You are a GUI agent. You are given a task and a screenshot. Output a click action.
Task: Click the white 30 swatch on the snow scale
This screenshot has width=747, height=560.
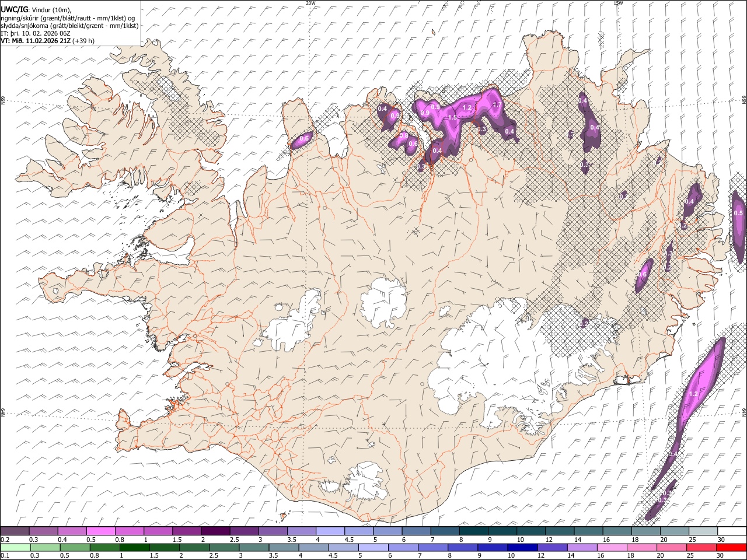[x=731, y=531]
